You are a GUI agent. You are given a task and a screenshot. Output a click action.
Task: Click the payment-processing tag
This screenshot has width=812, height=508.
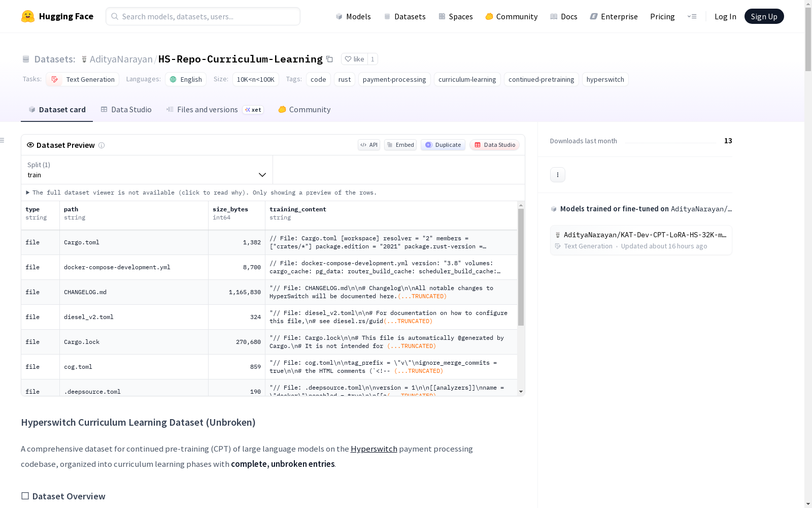coord(394,79)
